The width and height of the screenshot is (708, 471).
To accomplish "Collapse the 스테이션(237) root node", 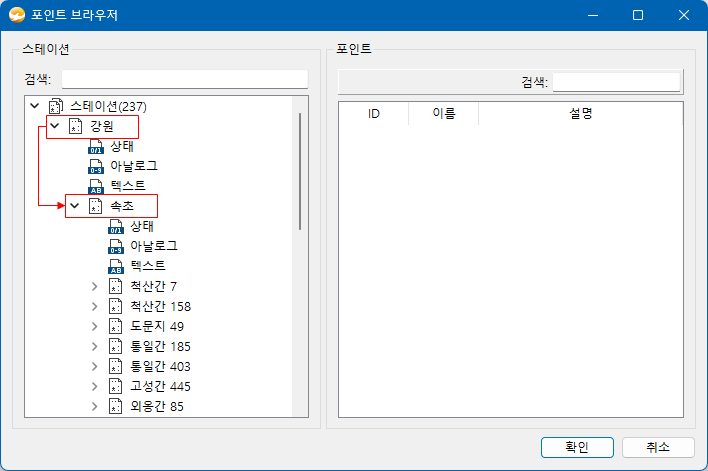I will click(35, 106).
